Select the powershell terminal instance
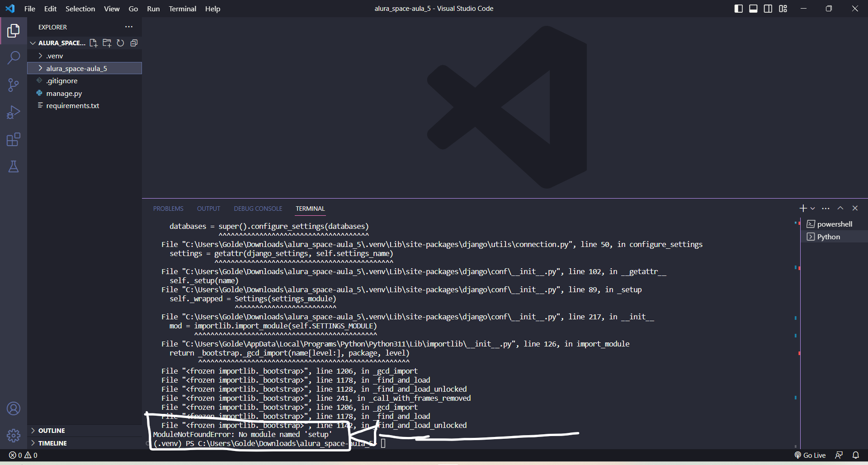Image resolution: width=868 pixels, height=465 pixels. pos(834,224)
